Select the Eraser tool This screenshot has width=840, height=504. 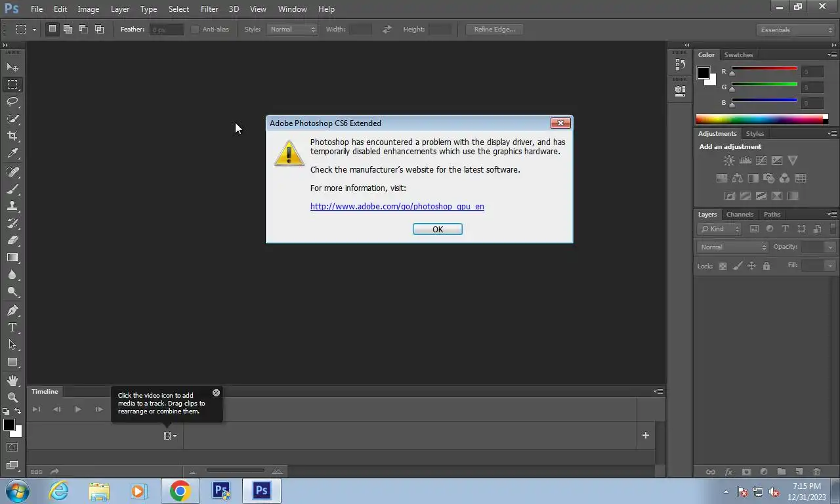point(12,240)
